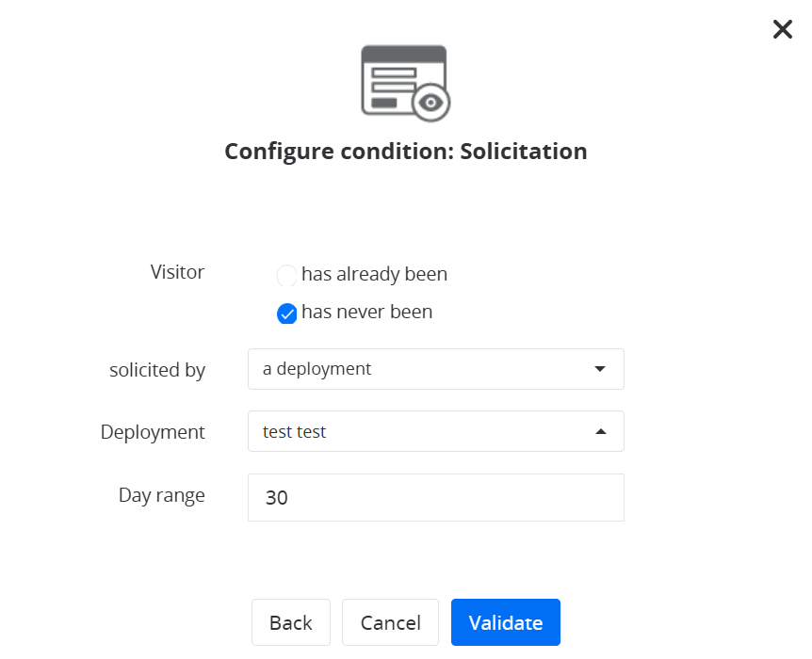
Task: Click the "solicited by" field label
Action: (157, 370)
